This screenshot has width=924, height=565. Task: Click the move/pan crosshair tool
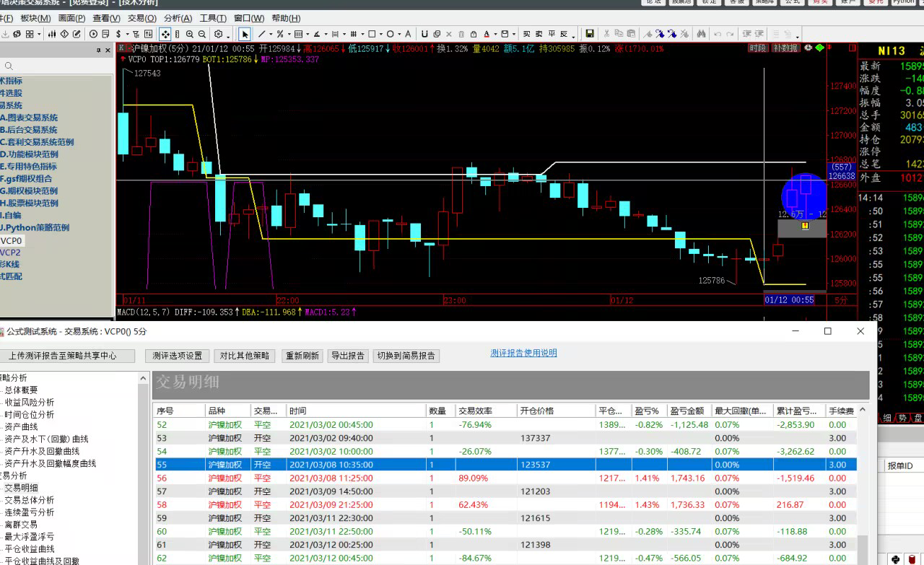click(165, 34)
